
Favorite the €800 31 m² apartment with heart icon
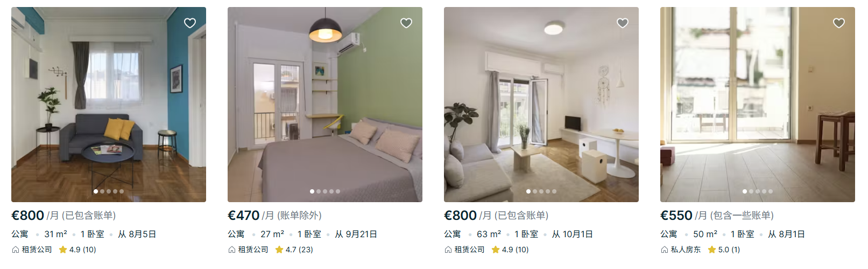coord(190,23)
